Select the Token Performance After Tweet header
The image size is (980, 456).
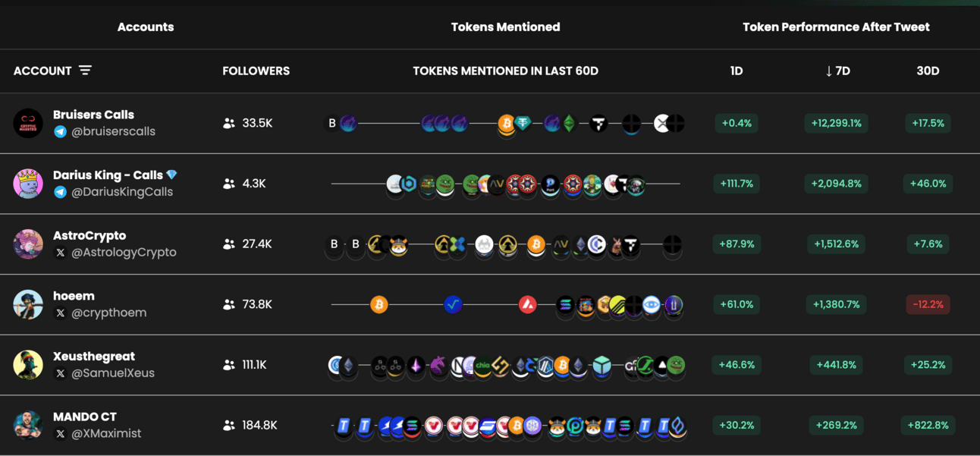pyautogui.click(x=836, y=27)
